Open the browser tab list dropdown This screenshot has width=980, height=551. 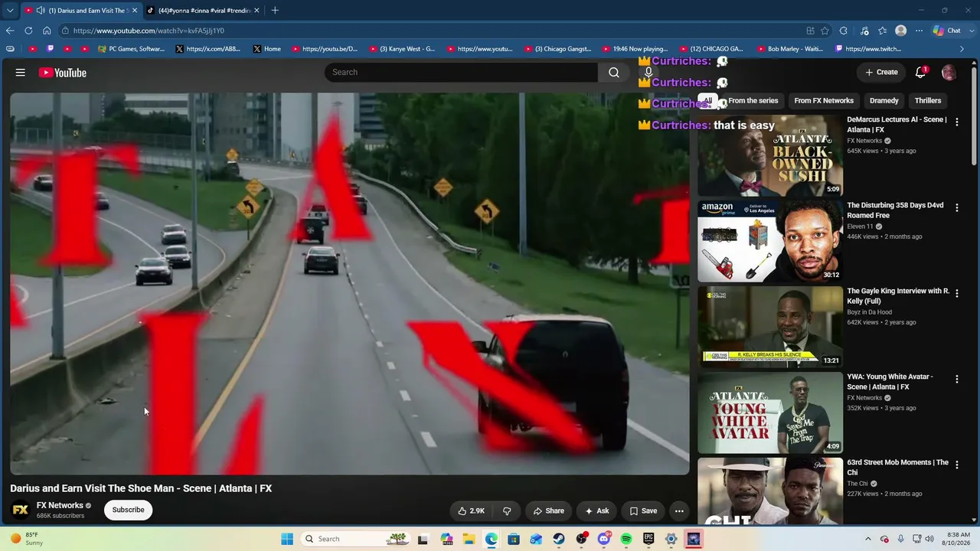tap(10, 11)
